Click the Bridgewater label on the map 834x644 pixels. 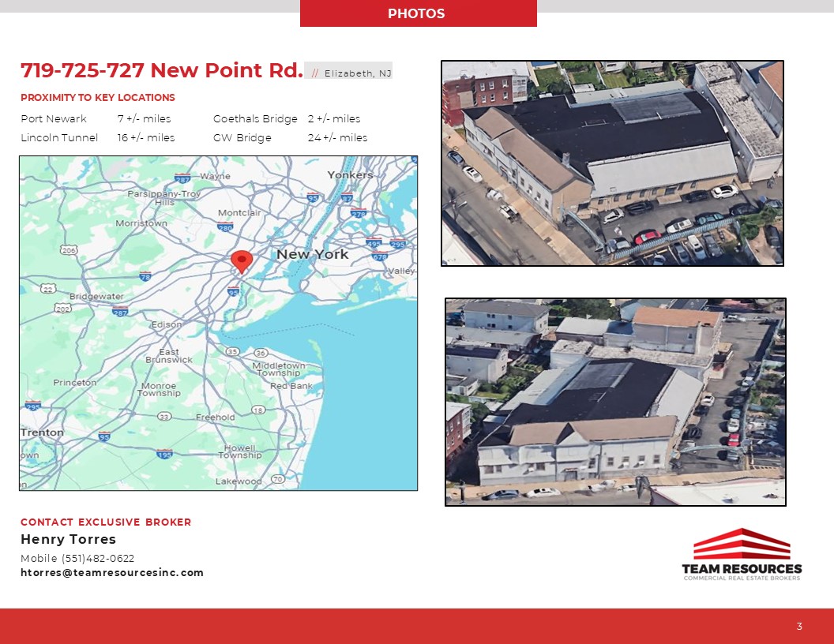[96, 296]
